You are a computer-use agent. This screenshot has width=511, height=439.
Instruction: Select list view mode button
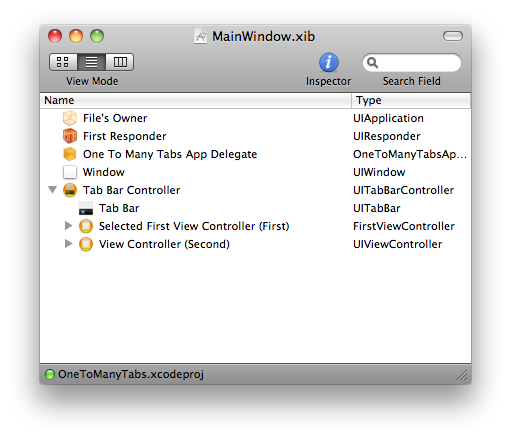(92, 62)
